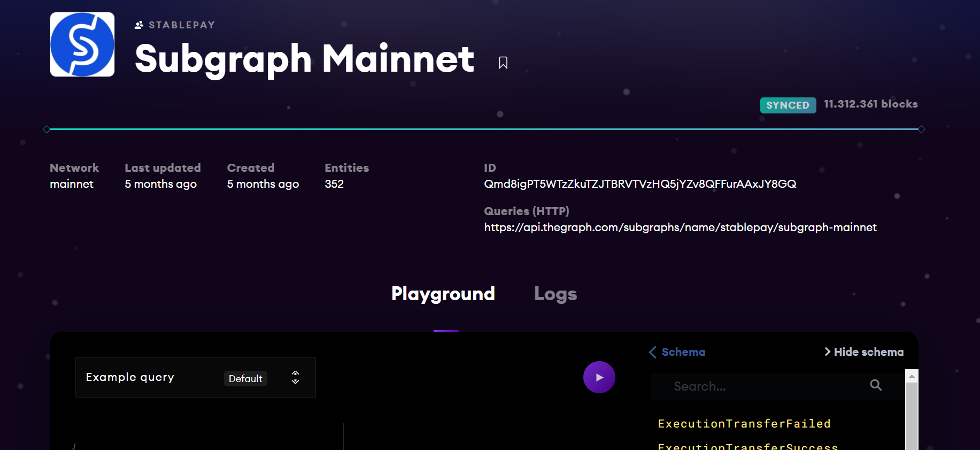Run the query with play button

[599, 377]
